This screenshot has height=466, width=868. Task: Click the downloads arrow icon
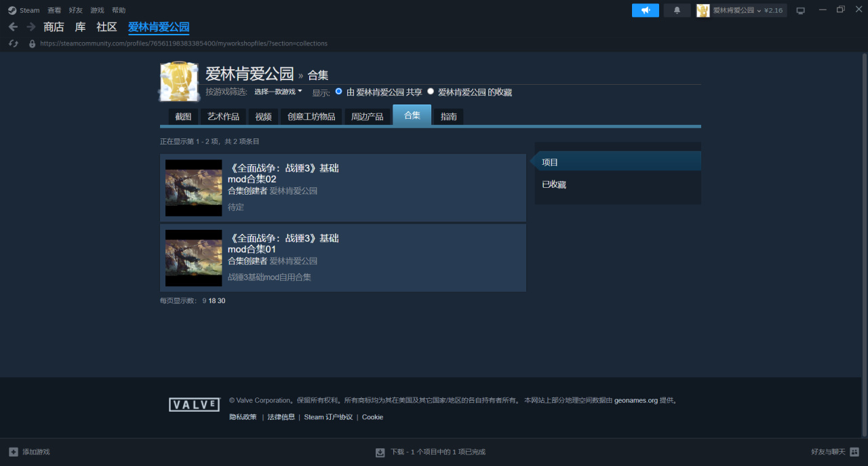point(380,452)
